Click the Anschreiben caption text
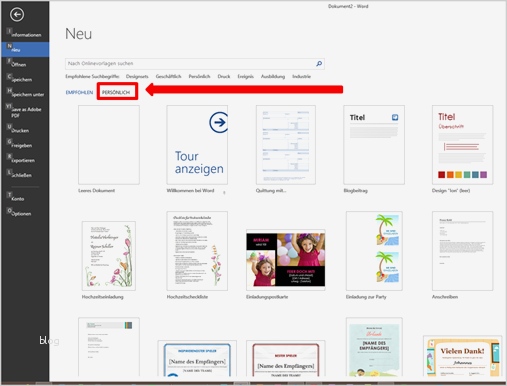 click(x=445, y=297)
